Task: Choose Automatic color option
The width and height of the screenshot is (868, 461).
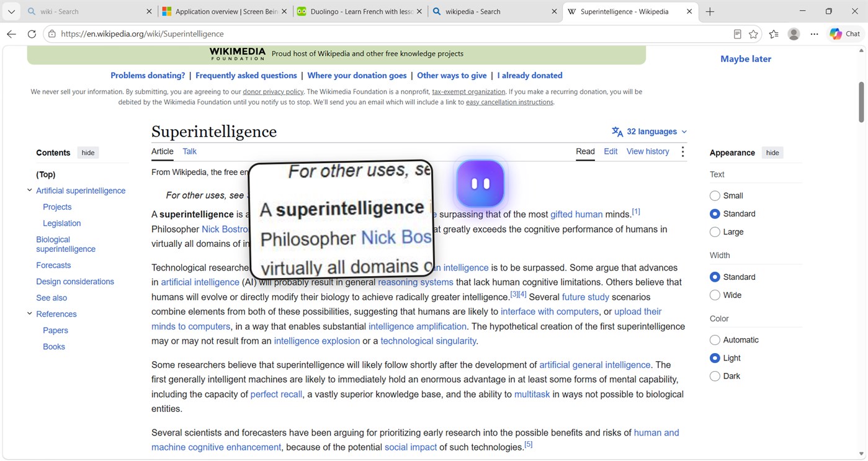Action: tap(715, 340)
